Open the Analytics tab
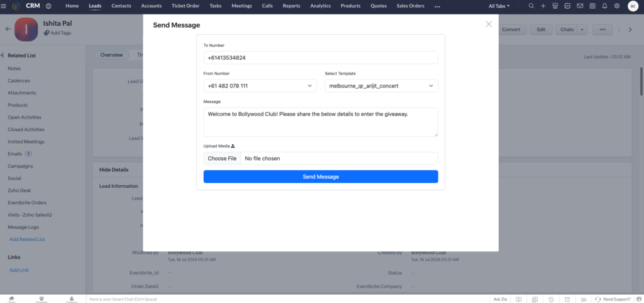This screenshot has width=644, height=303. tap(320, 6)
